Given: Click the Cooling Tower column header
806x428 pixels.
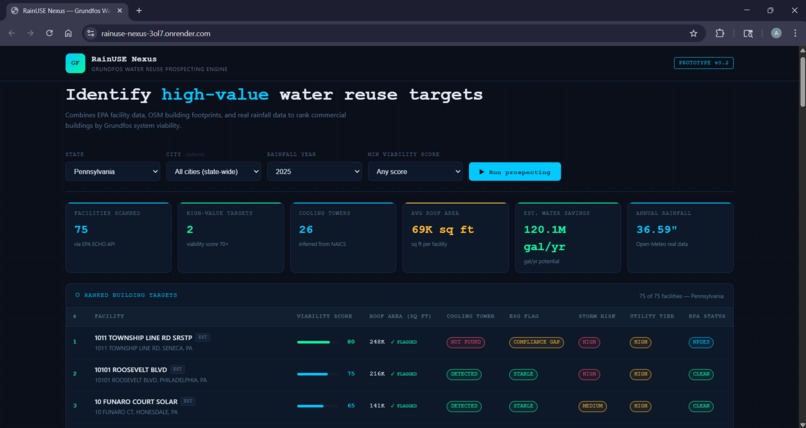Looking at the screenshot, I should (x=470, y=317).
